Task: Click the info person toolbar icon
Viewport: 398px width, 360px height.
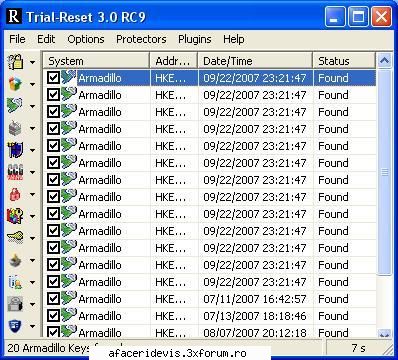Action: pyautogui.click(x=15, y=282)
